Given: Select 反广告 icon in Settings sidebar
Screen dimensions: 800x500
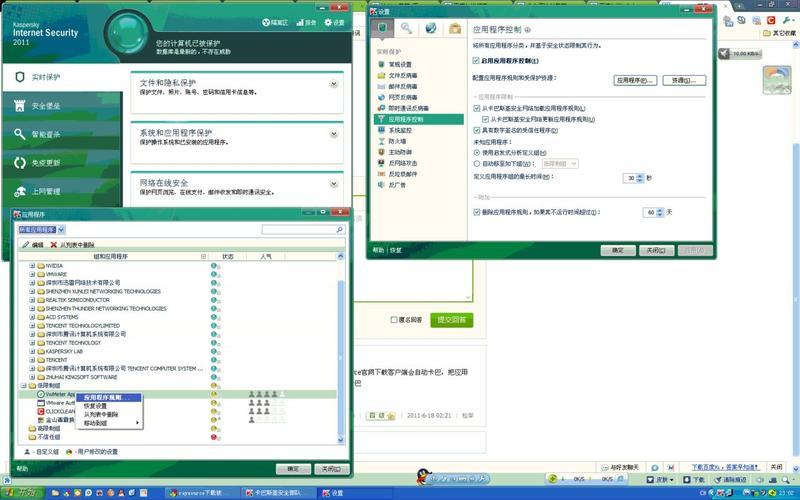Looking at the screenshot, I should pos(381,185).
